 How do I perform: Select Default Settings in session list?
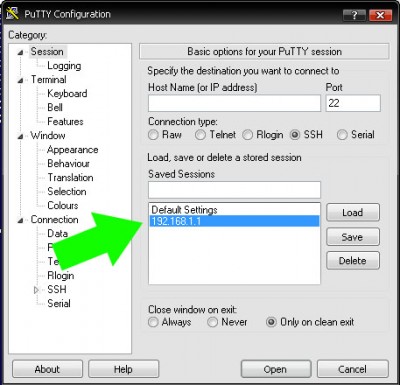tap(234, 210)
